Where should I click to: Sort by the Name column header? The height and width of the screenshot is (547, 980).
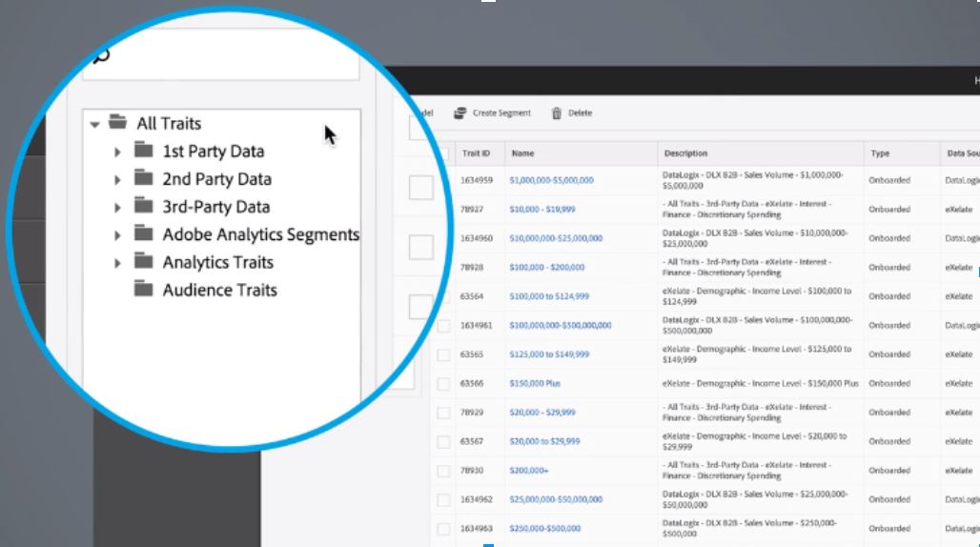click(x=522, y=153)
